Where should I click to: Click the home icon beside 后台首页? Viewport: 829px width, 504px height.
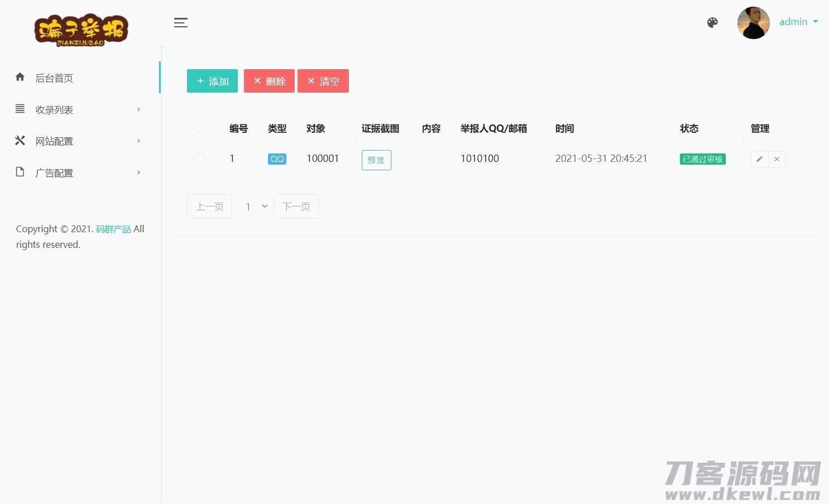(20, 78)
